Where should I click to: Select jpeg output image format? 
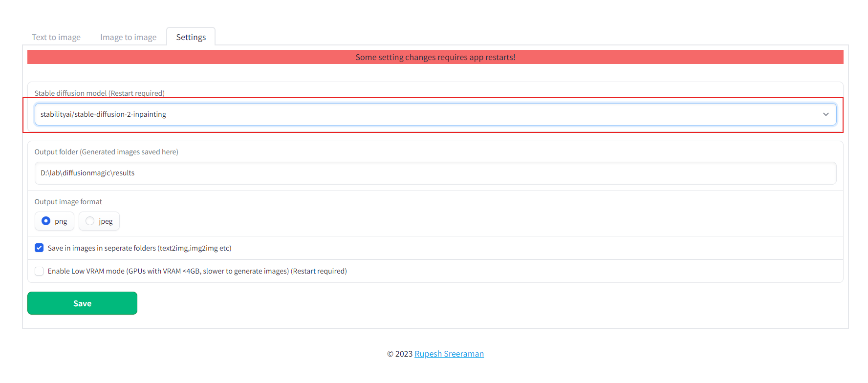(x=99, y=221)
